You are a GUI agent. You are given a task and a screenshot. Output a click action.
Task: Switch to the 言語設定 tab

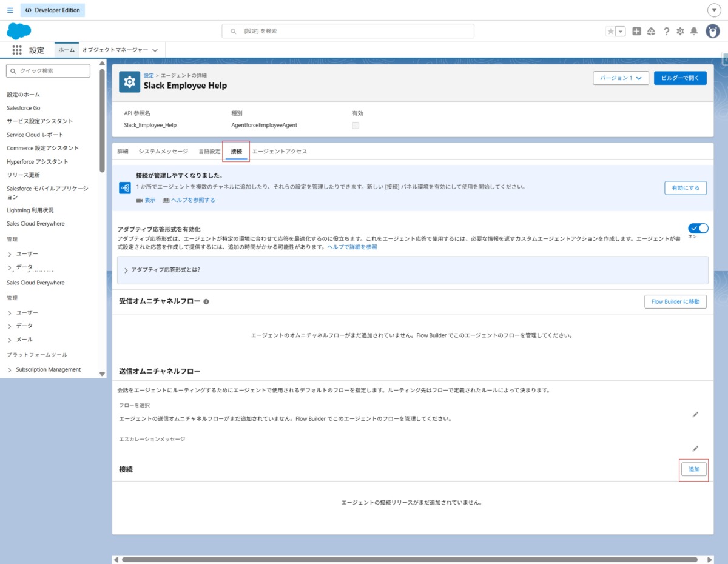click(x=209, y=152)
